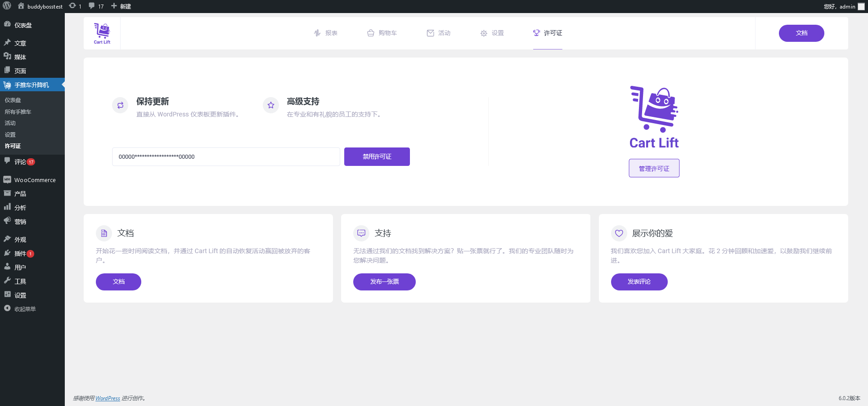Viewport: 868px width, 406px height.
Task: Click the Cart Lift logo in header
Action: click(x=102, y=33)
